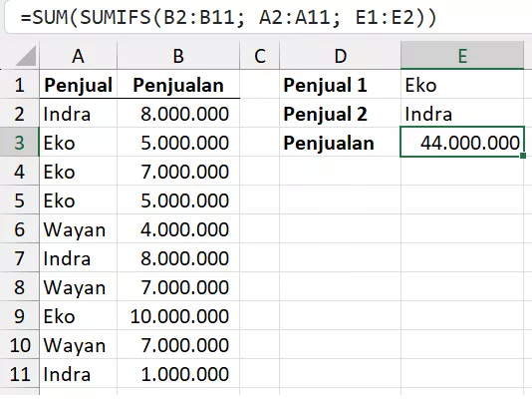This screenshot has height=399, width=532.
Task: Select column C header
Action: [260, 55]
